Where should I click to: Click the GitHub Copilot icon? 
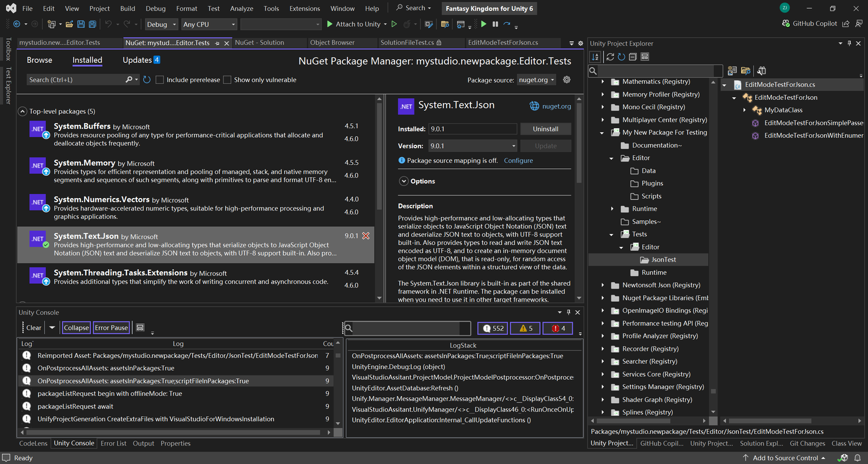(x=786, y=24)
